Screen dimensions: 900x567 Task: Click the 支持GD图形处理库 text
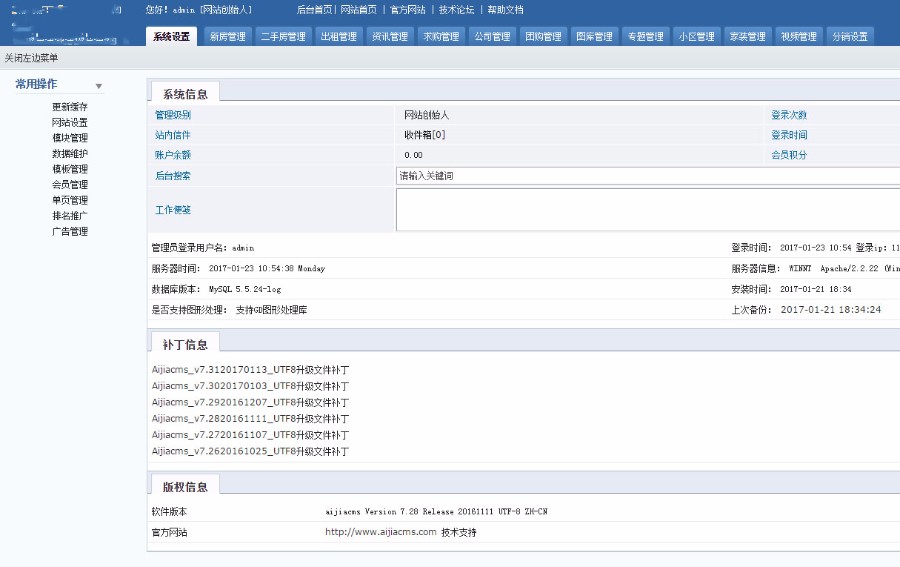tap(271, 310)
